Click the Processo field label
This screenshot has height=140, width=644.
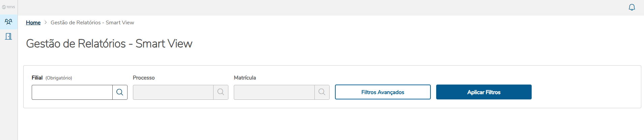pos(144,78)
